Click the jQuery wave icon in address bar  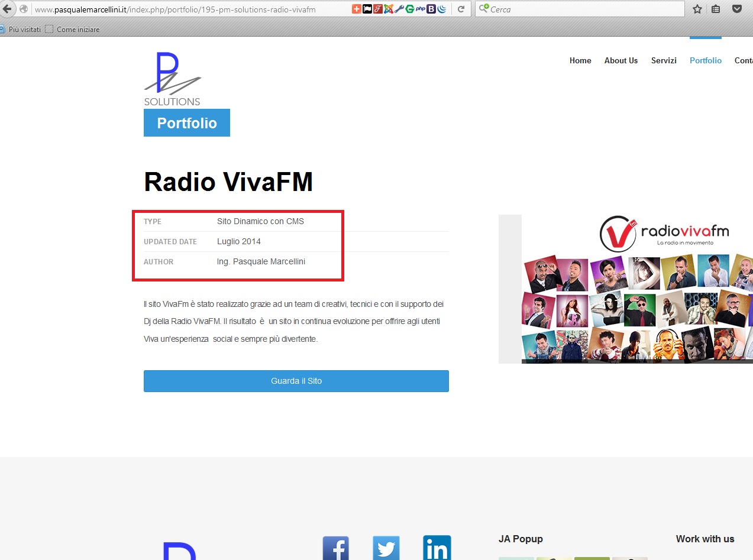click(x=442, y=9)
